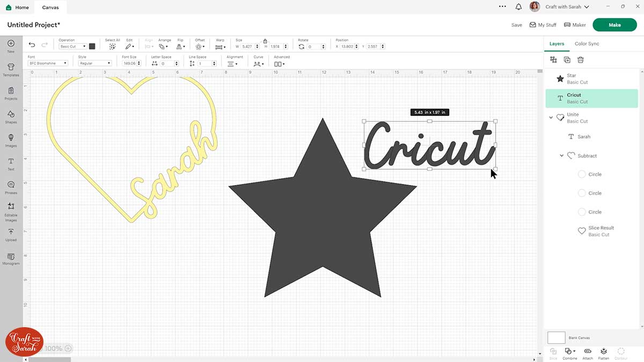Click the operation color swatch
The height and width of the screenshot is (362, 644).
click(x=92, y=47)
